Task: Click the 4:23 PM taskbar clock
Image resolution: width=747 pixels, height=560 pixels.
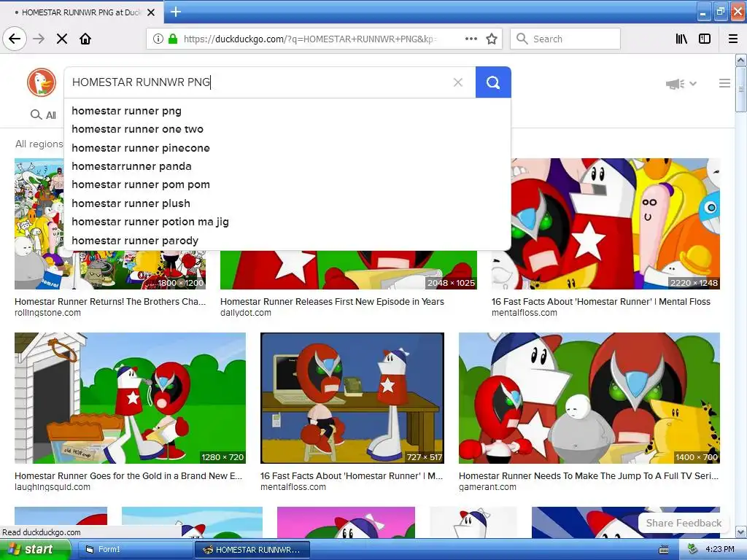Action: click(x=720, y=550)
